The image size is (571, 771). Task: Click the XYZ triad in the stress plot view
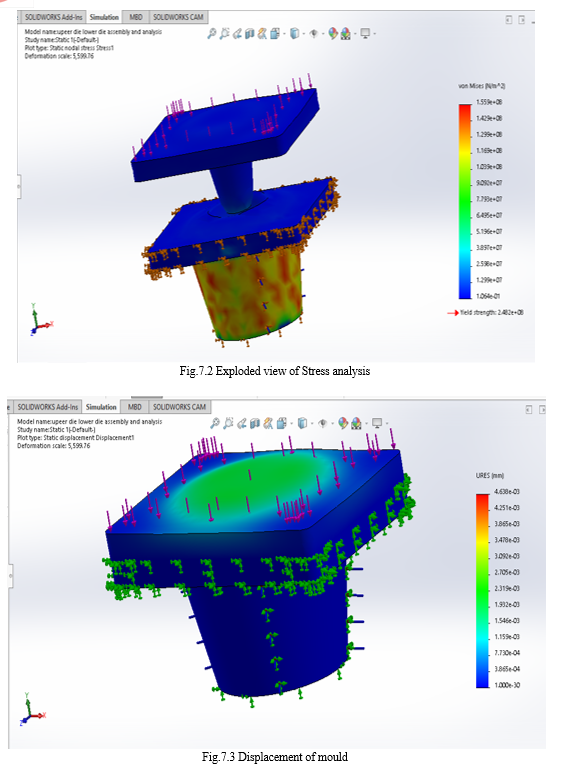[40, 320]
